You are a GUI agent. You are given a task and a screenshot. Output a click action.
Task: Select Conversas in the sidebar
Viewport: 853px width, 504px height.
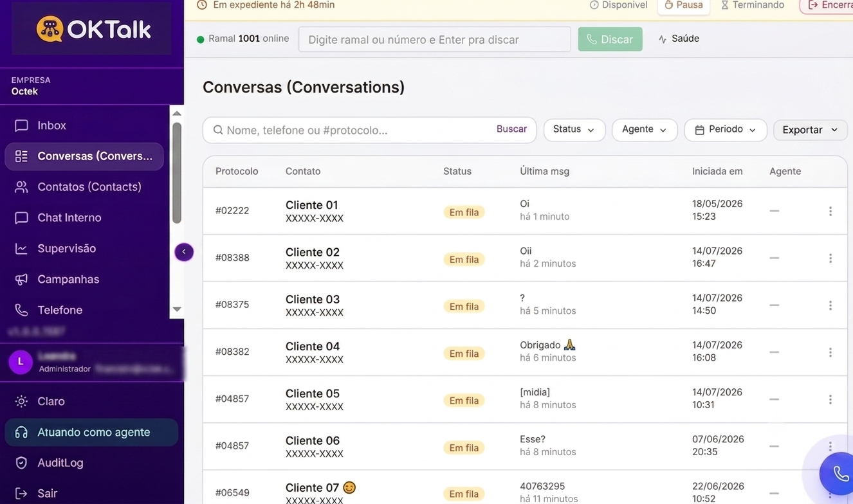click(84, 156)
